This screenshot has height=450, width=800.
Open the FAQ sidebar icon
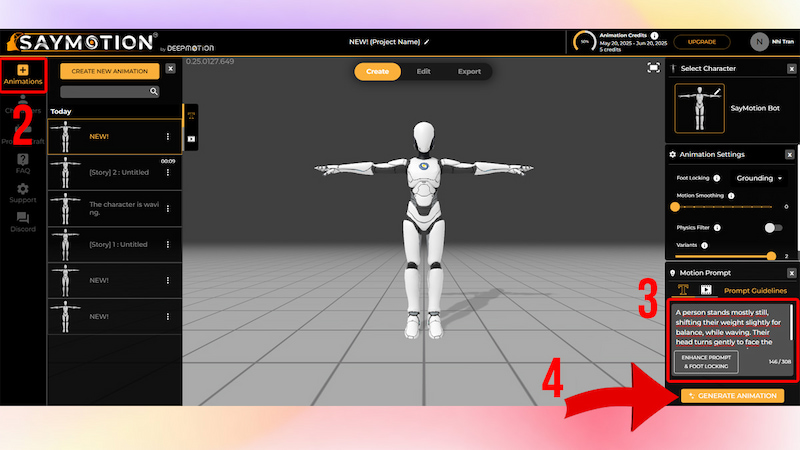pos(22,163)
